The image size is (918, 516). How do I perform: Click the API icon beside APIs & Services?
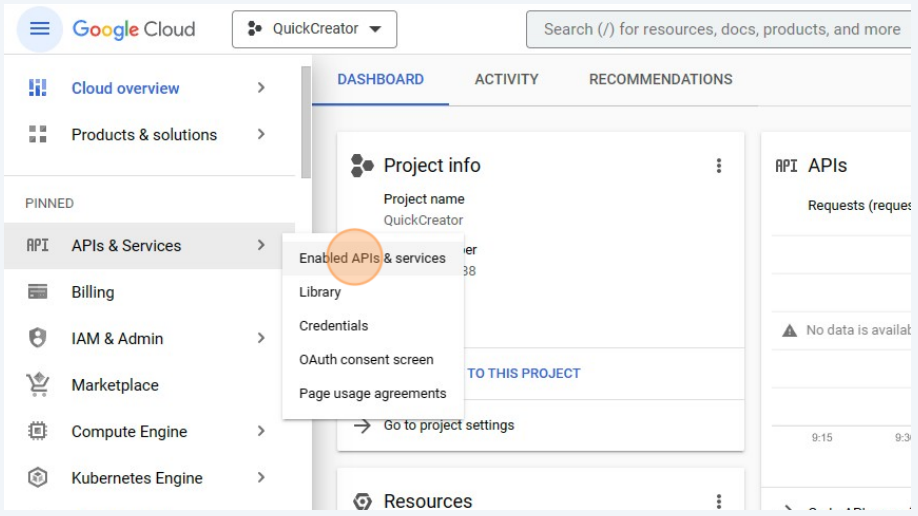tap(37, 245)
